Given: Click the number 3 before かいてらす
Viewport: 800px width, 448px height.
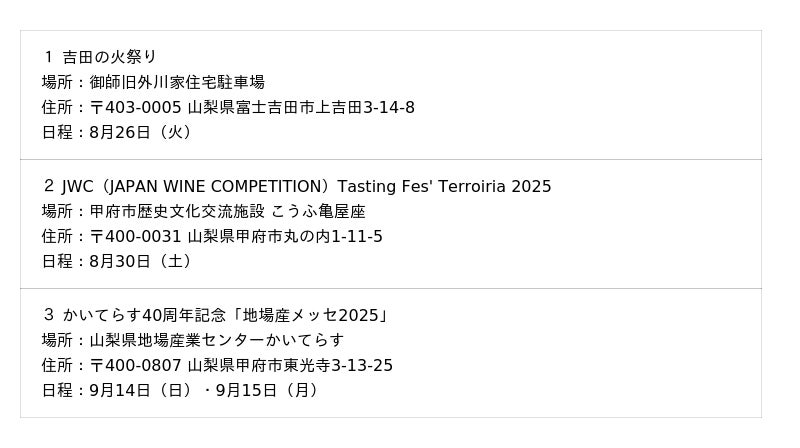Looking at the screenshot, I should 48,316.
